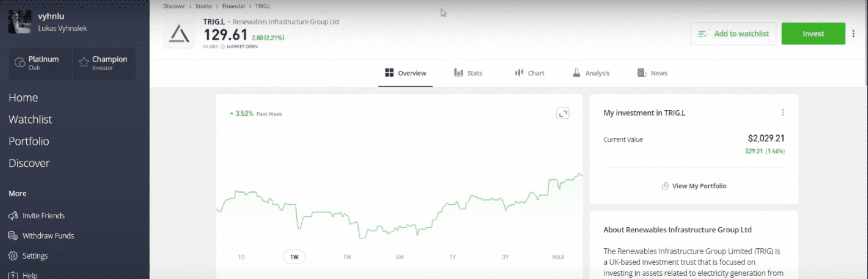Select the 6M chart timeframe
868x279 pixels.
point(400,257)
